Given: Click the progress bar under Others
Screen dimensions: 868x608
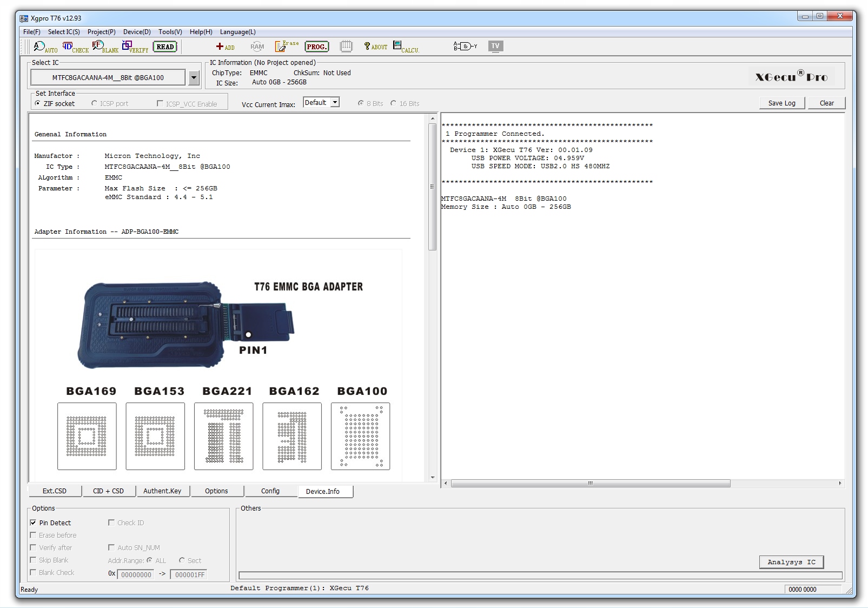Looking at the screenshot, I should (x=540, y=575).
